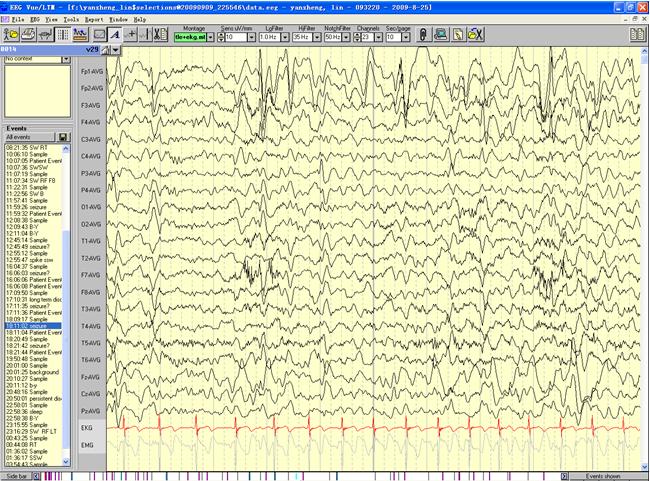Click the T3-AVG channel label
The height and width of the screenshot is (481, 650).
point(91,309)
